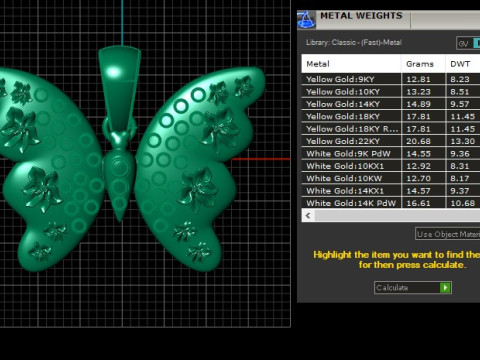Select the Yellow Gold:18KY R... row
Screen dimensions: 480x360
click(x=391, y=129)
